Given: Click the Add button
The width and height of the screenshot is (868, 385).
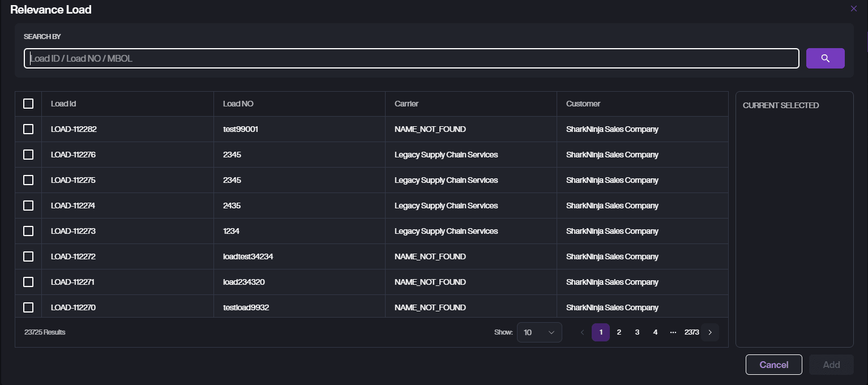Looking at the screenshot, I should coord(831,365).
